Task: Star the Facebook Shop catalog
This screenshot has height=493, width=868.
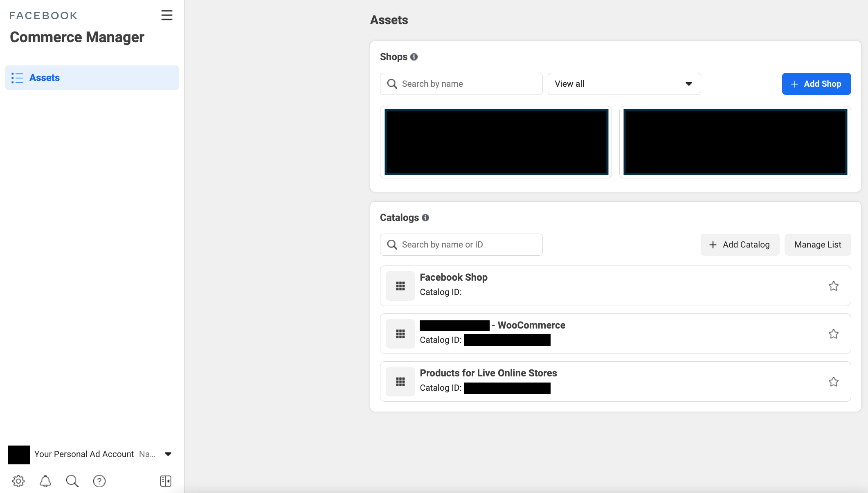Action: click(833, 286)
